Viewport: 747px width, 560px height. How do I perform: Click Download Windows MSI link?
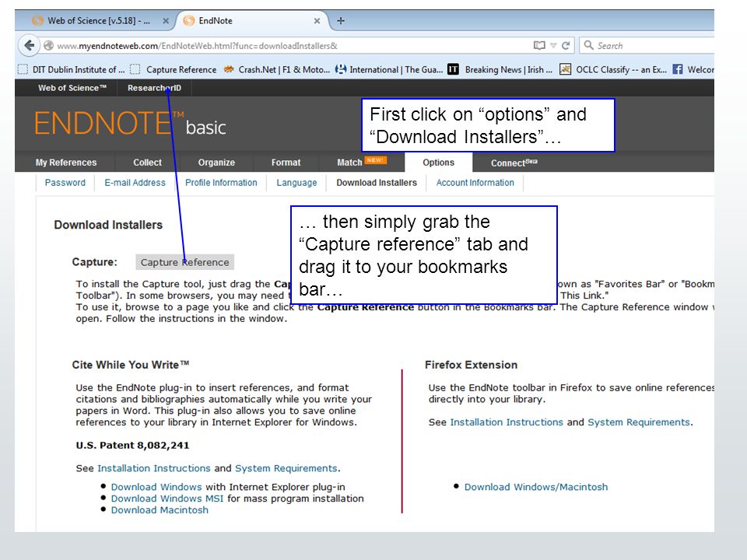pyautogui.click(x=167, y=499)
